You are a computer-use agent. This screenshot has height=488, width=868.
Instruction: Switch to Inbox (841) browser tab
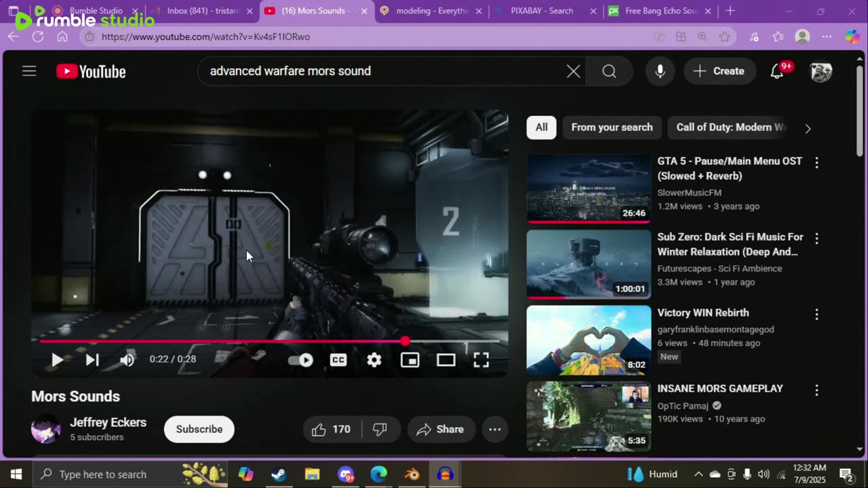(x=203, y=11)
